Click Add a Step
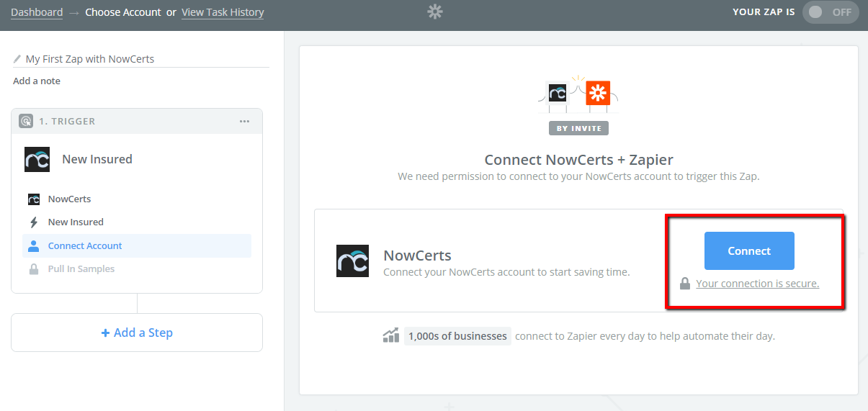868x411 pixels. 137,333
